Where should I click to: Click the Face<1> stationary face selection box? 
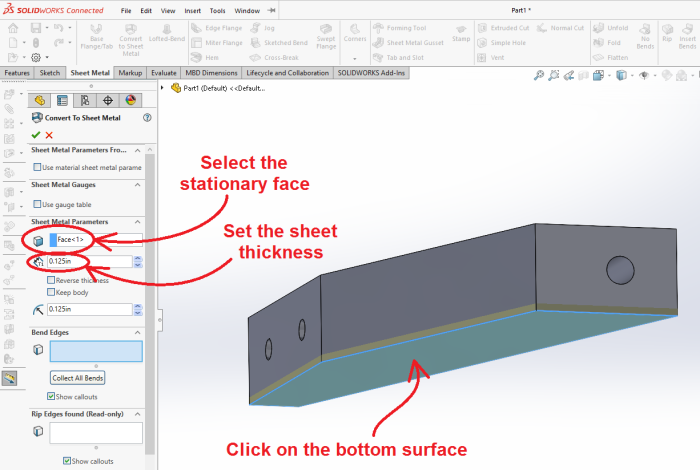(x=96, y=240)
